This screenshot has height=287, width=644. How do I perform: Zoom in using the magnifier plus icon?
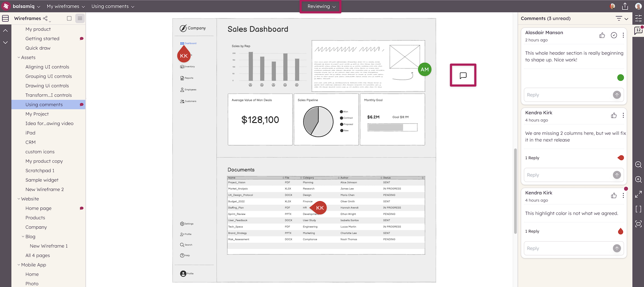638,180
